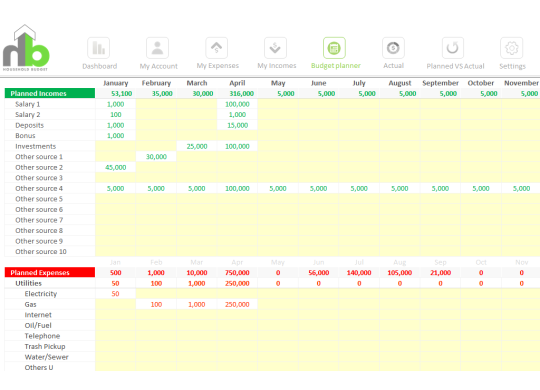The width and height of the screenshot is (540, 390).
Task: Select Gas April cell 250,000
Action: click(x=237, y=305)
